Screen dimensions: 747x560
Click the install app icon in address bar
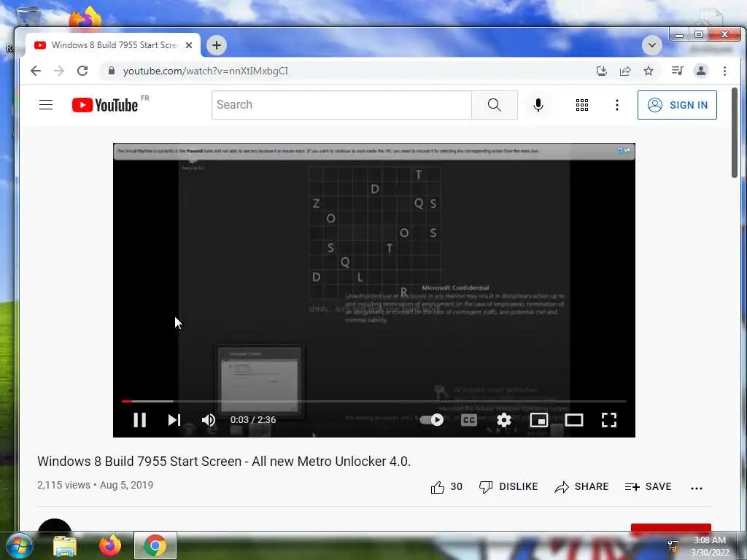pos(602,71)
